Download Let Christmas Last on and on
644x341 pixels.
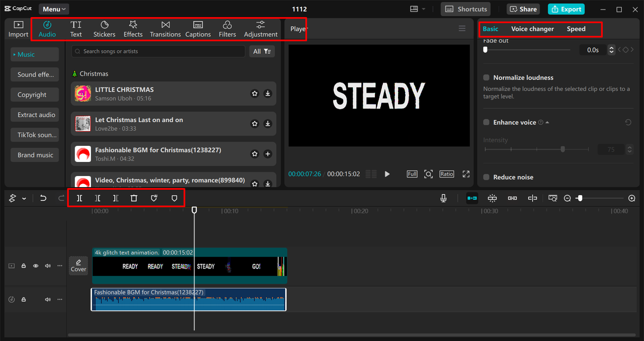coord(268,124)
